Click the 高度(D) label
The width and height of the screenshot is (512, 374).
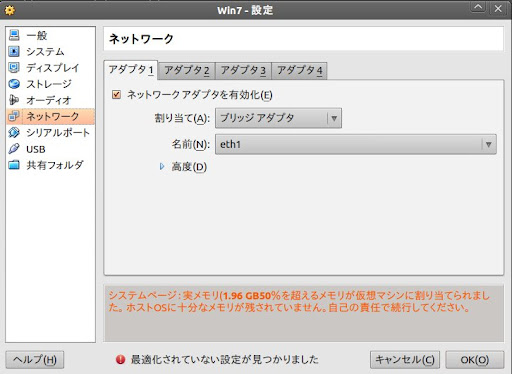click(189, 167)
